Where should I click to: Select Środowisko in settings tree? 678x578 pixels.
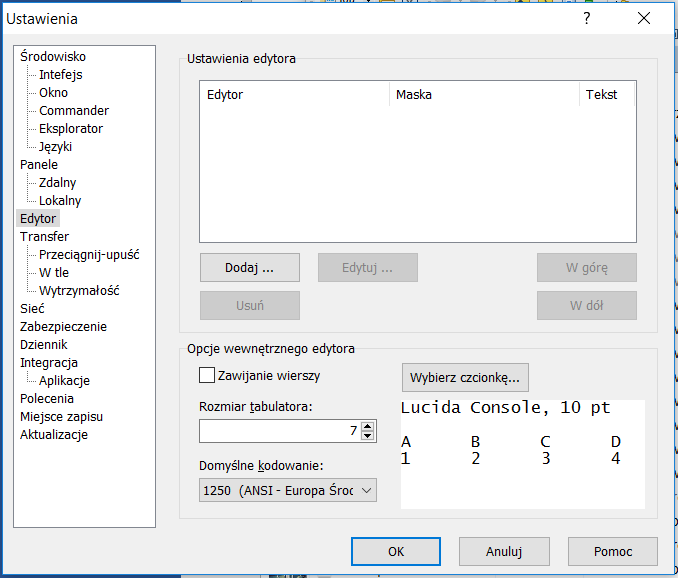[53, 57]
